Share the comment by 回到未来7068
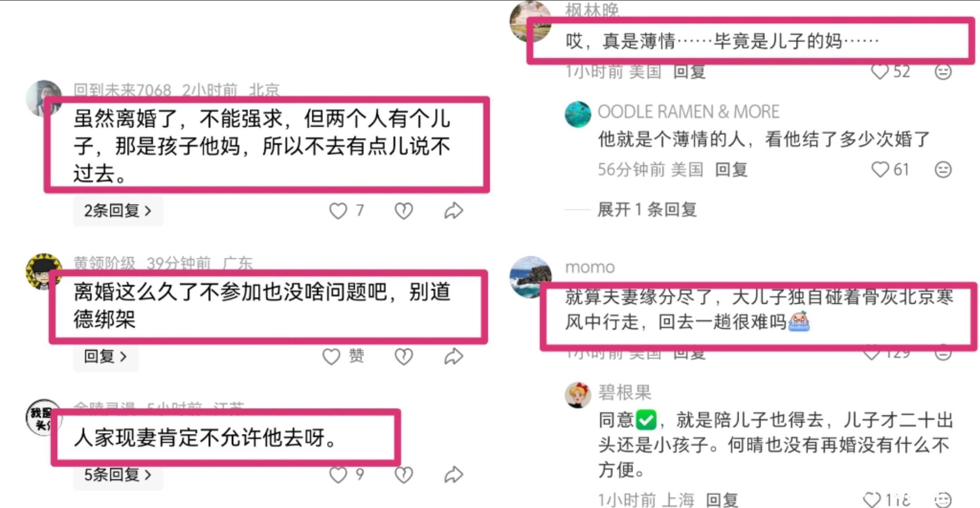The width and height of the screenshot is (980, 508). [x=453, y=211]
